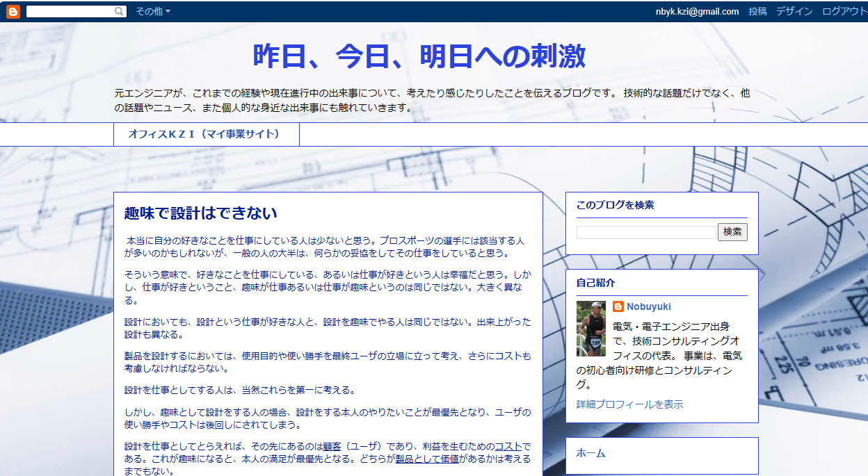
Task: Select 詳細プロフィールを表示 link
Action: pos(629,404)
